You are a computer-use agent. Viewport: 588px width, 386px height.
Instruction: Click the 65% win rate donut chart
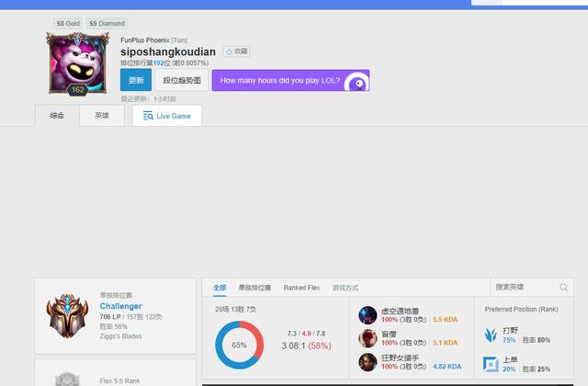tap(239, 345)
